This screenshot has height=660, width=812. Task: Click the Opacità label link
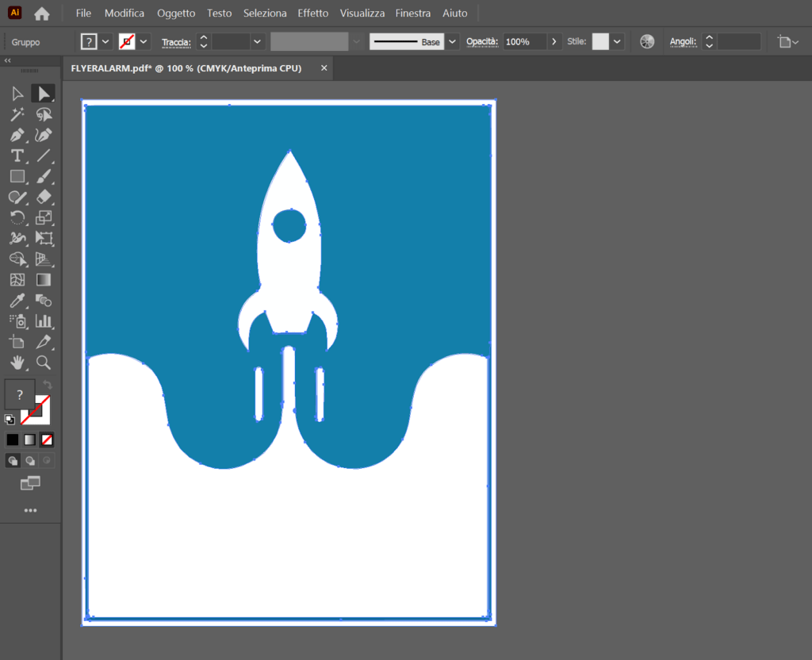click(x=481, y=42)
